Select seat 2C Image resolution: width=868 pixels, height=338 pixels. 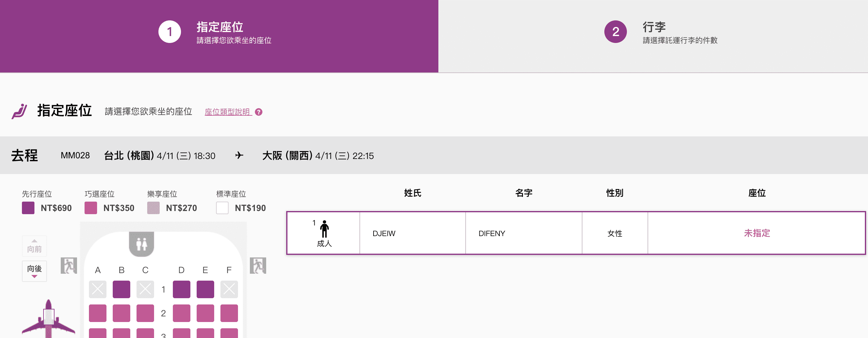coord(145,313)
